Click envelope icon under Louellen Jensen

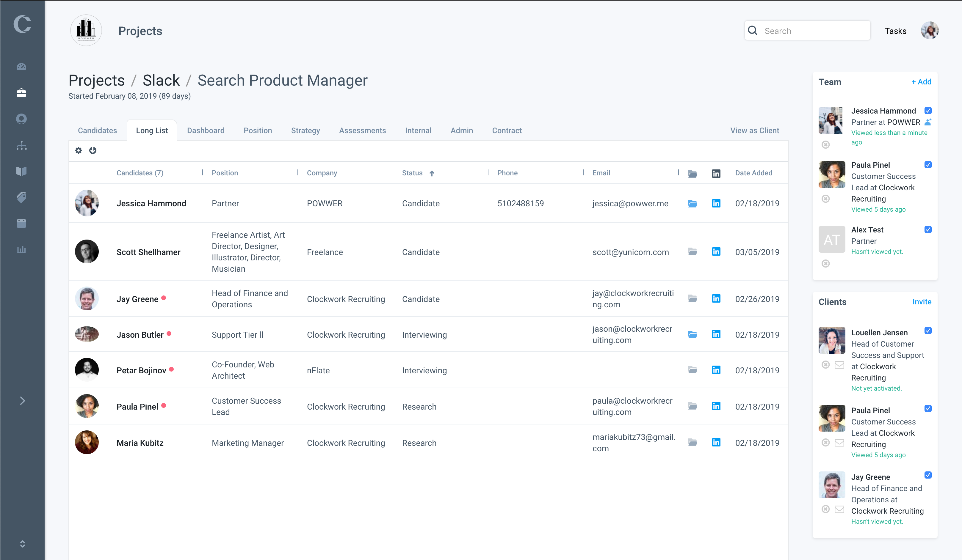click(x=839, y=365)
